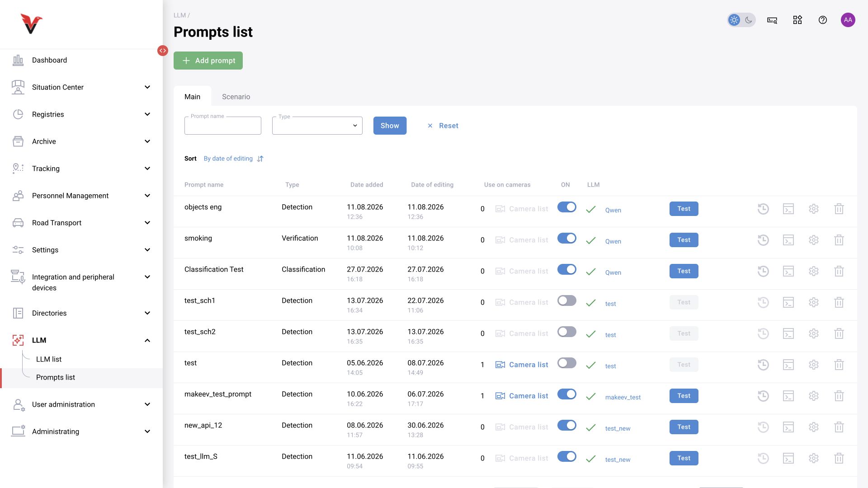The width and height of the screenshot is (868, 488).
Task: Delete the test_sch1 prompt via trash icon
Action: pos(839,302)
